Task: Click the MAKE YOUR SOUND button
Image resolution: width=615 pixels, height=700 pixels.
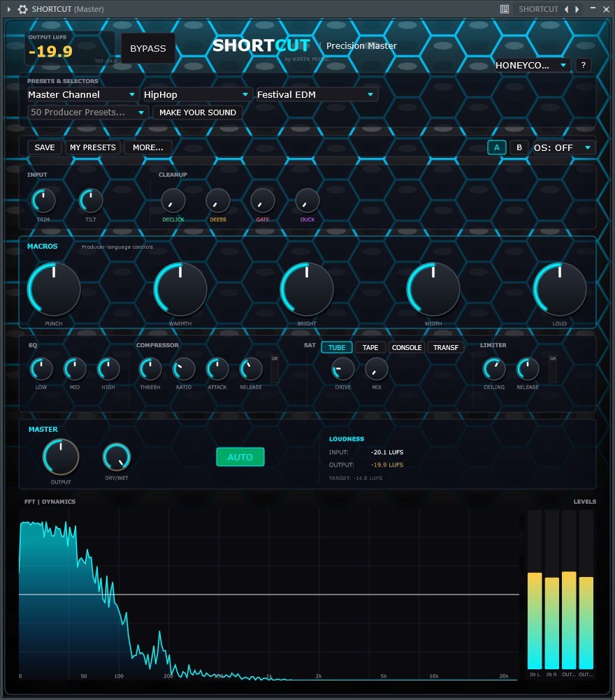Action: pyautogui.click(x=198, y=112)
